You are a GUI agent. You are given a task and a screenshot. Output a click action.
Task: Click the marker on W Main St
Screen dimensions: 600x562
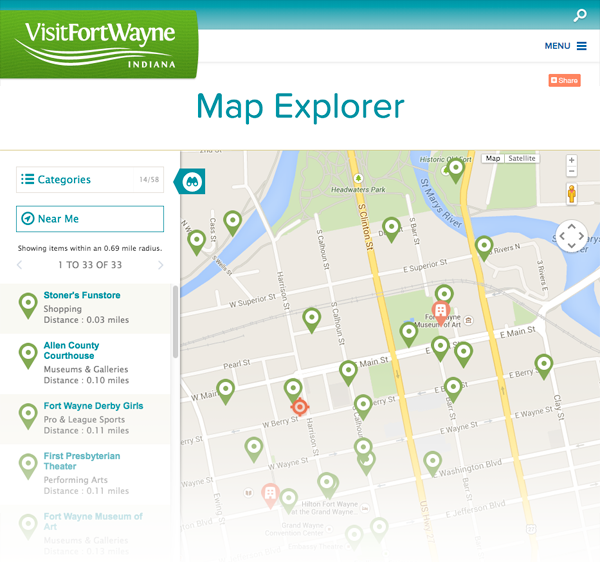tap(225, 392)
